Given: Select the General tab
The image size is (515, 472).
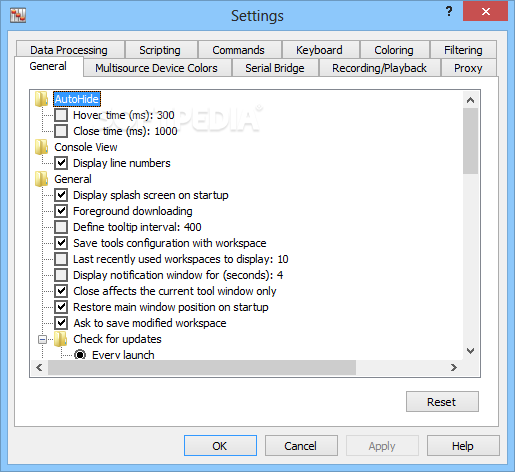Looking at the screenshot, I should pyautogui.click(x=48, y=66).
